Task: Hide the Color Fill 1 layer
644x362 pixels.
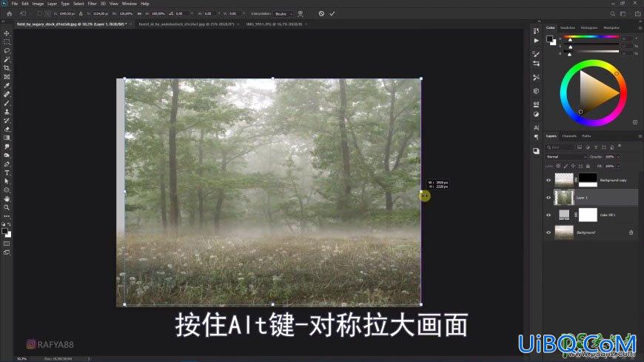Action: (549, 215)
